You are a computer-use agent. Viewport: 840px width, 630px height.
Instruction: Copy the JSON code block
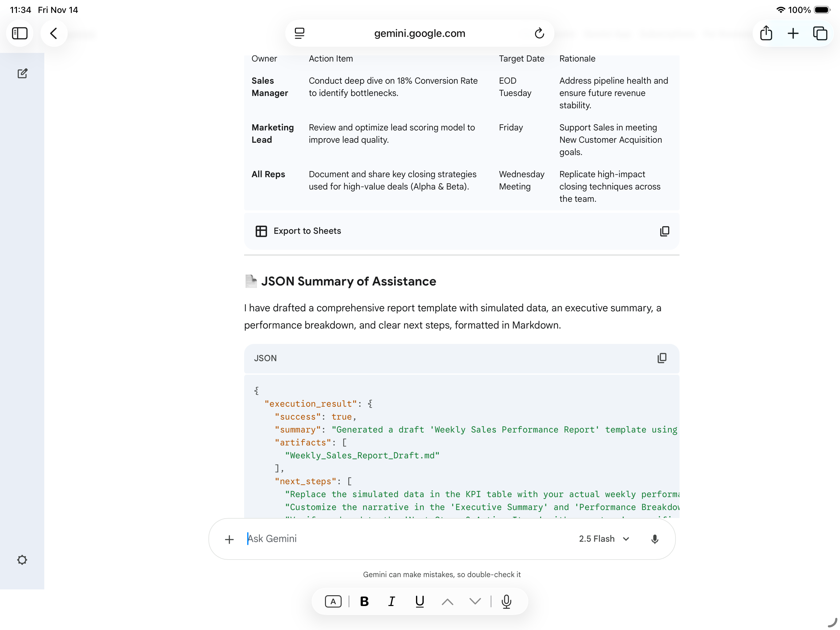(x=662, y=358)
